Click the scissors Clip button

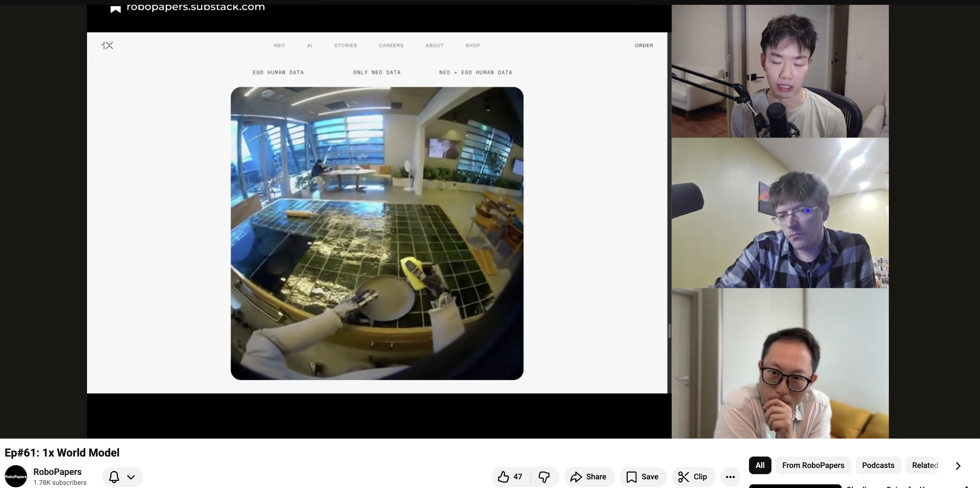coord(693,477)
